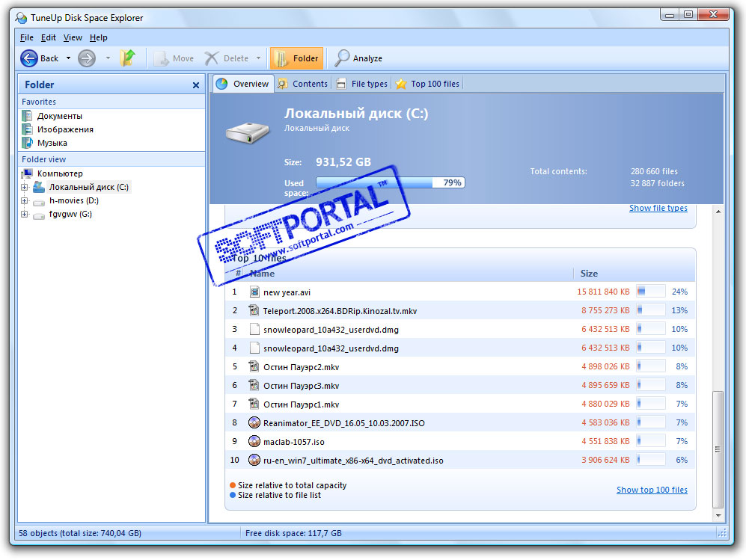Click the Show file types link
746x560 pixels.
point(658,208)
